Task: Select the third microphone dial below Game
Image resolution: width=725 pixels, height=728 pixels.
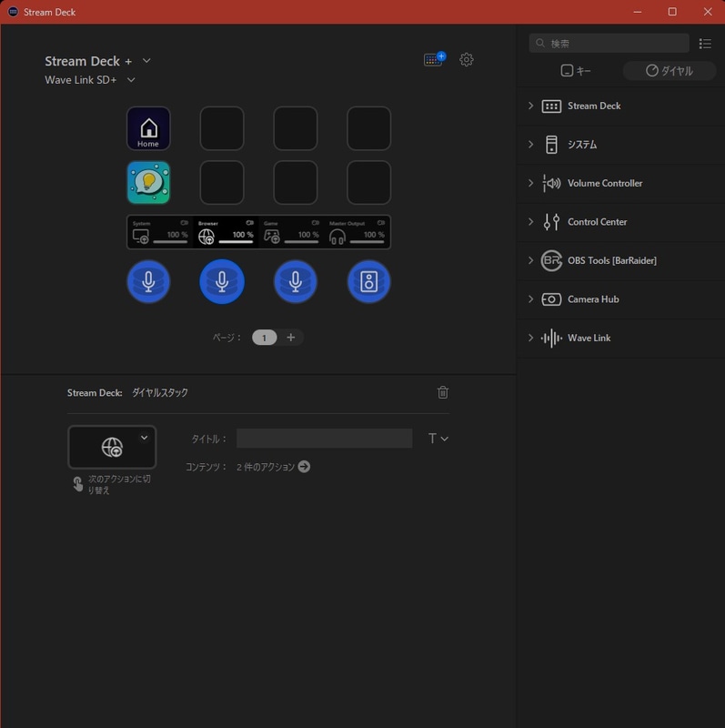Action: pos(296,282)
